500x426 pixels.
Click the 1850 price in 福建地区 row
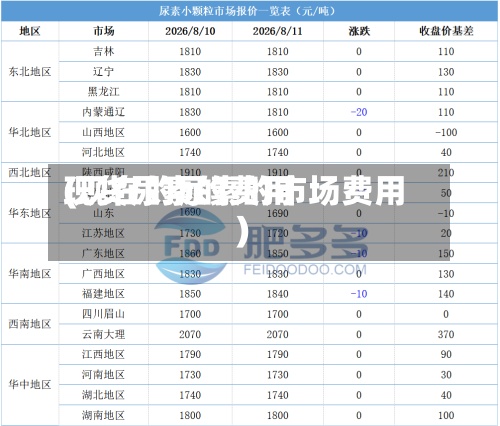190,294
